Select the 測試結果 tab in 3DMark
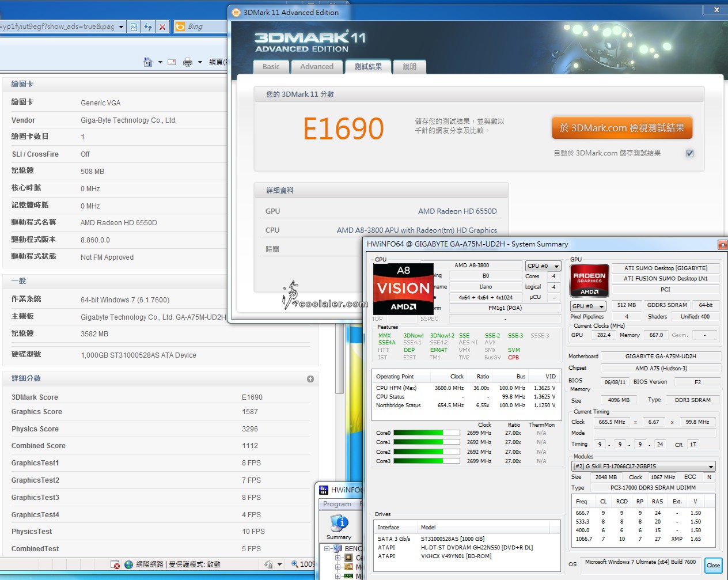 368,67
